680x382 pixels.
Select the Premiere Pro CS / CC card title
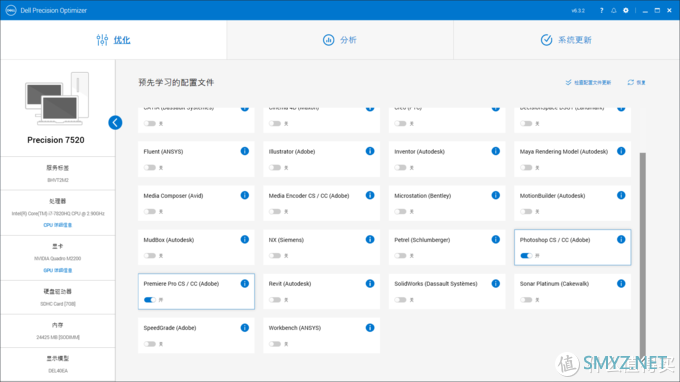(181, 284)
